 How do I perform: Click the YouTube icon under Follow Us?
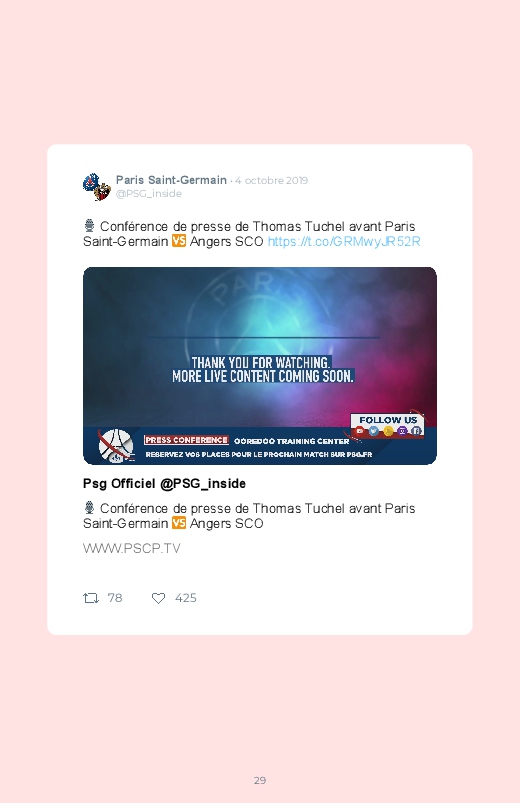tap(360, 431)
